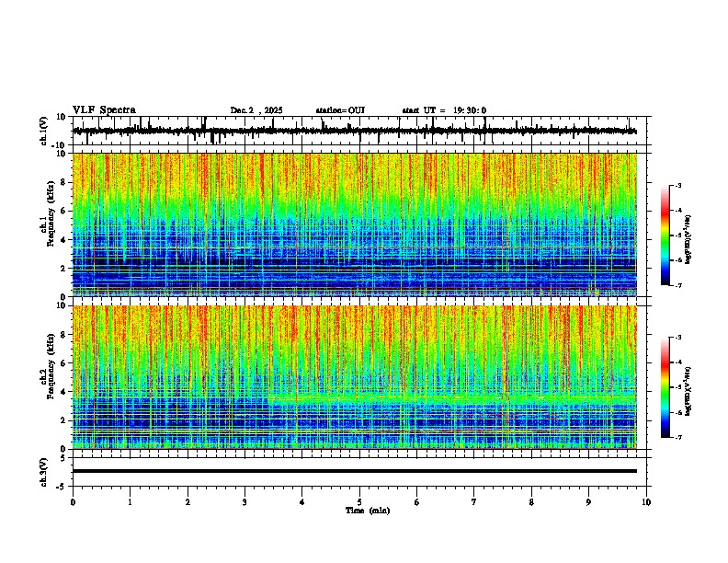The image size is (728, 563).
Task: Click the "ch.1(V)" waveform axis label
Action: point(44,131)
